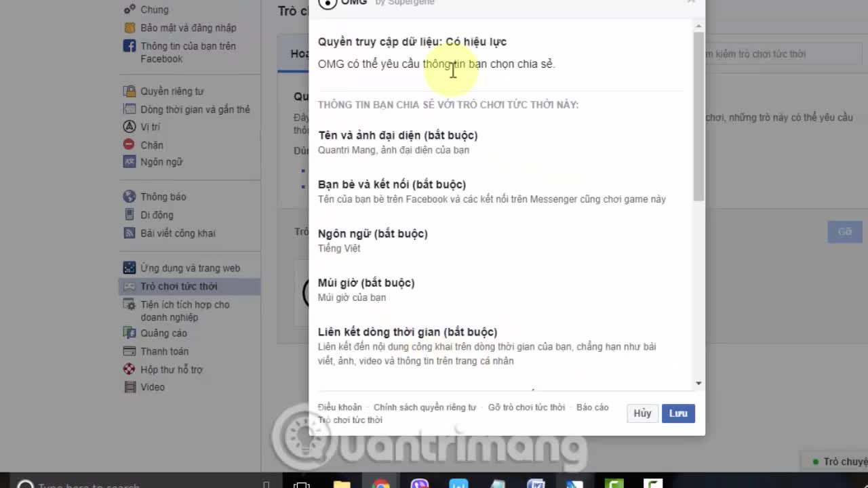Open File Explorer from the taskbar
Screen dimensions: 868x488
342,483
